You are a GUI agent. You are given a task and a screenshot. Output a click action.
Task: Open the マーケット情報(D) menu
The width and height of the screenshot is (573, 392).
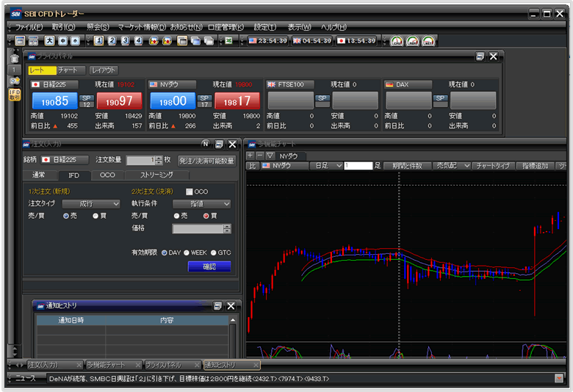(x=142, y=27)
